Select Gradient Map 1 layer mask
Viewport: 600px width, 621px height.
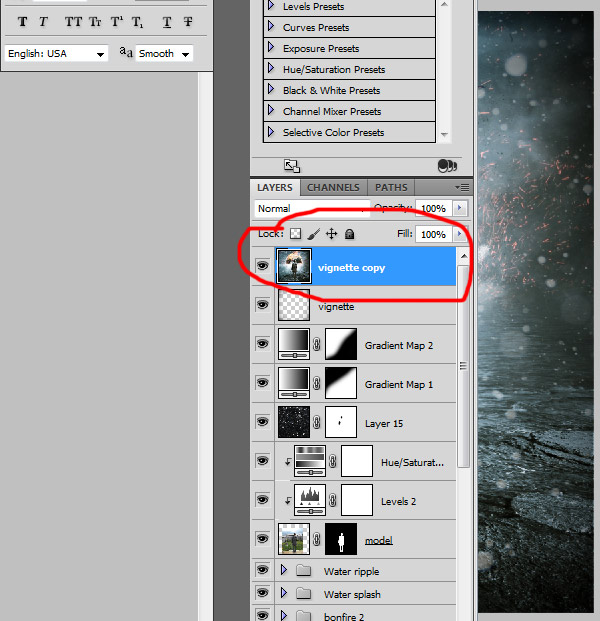coord(341,383)
